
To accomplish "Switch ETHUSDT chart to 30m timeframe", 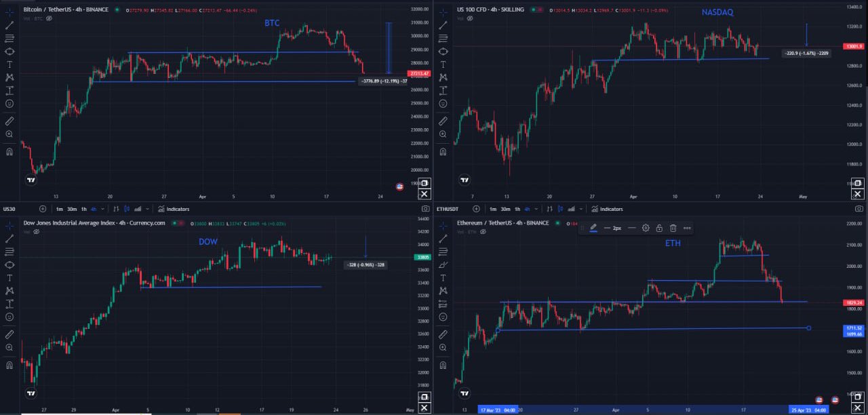I will [505, 209].
